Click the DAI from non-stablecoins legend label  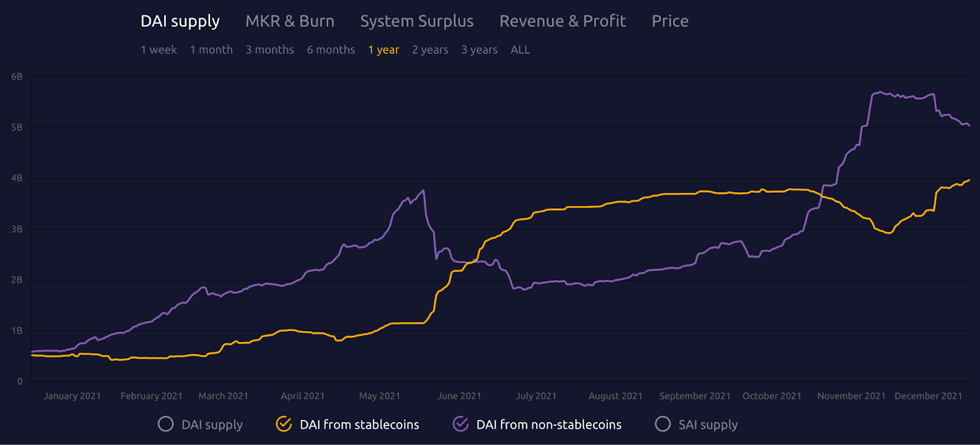(549, 424)
